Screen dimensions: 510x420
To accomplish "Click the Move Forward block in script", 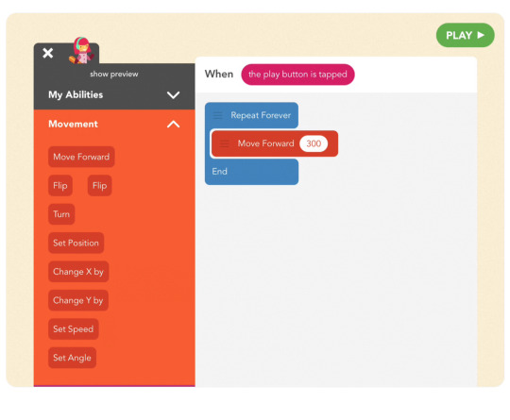I will pyautogui.click(x=275, y=143).
